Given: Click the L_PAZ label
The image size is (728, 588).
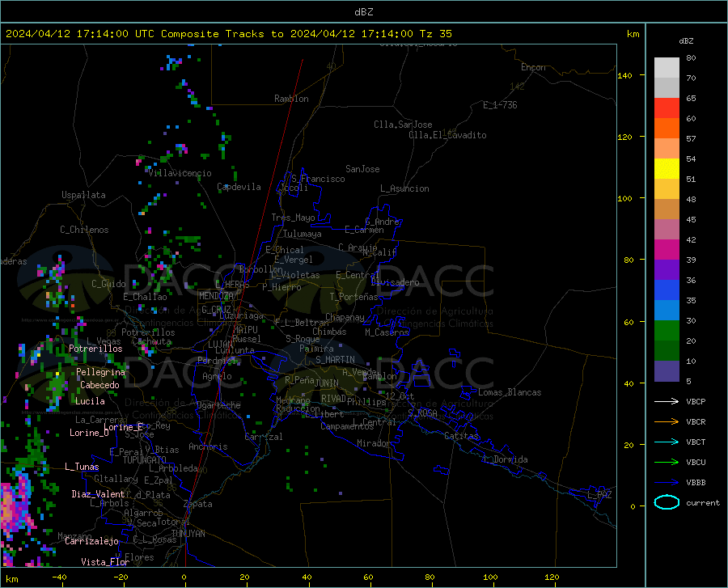Looking at the screenshot, I should pyautogui.click(x=599, y=495).
